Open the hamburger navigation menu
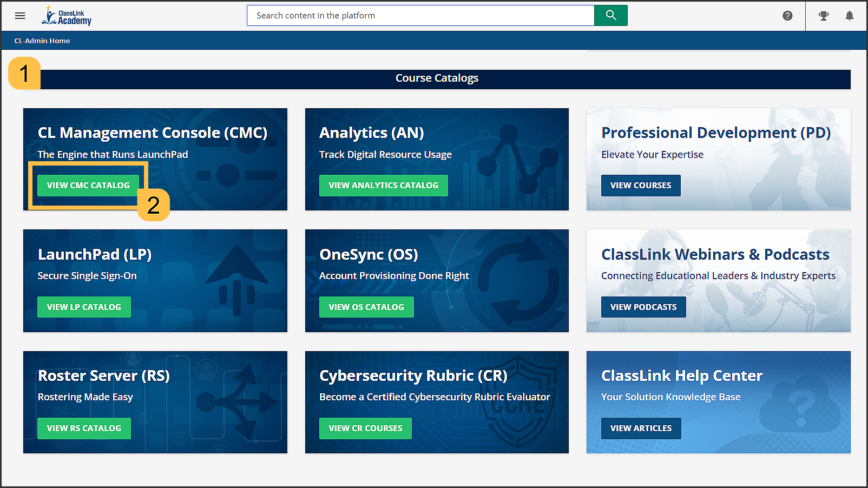This screenshot has height=488, width=868. [x=20, y=16]
